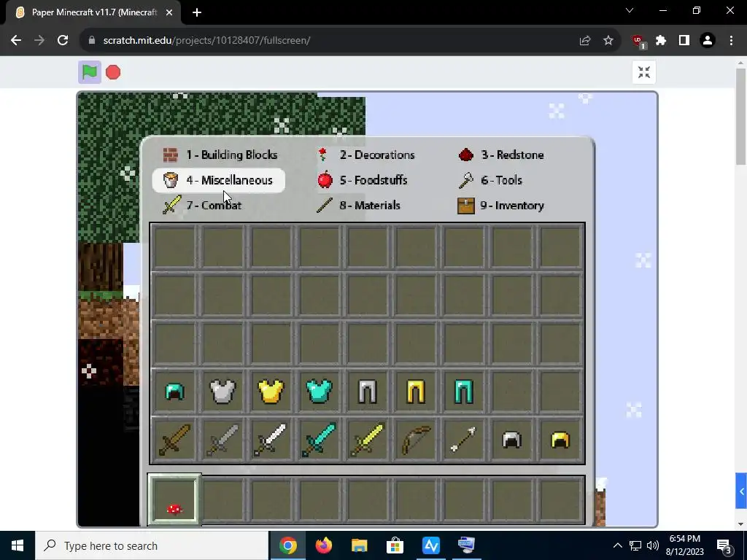This screenshot has height=560, width=747.
Task: Toggle the Chrome side panel
Action: click(x=684, y=41)
